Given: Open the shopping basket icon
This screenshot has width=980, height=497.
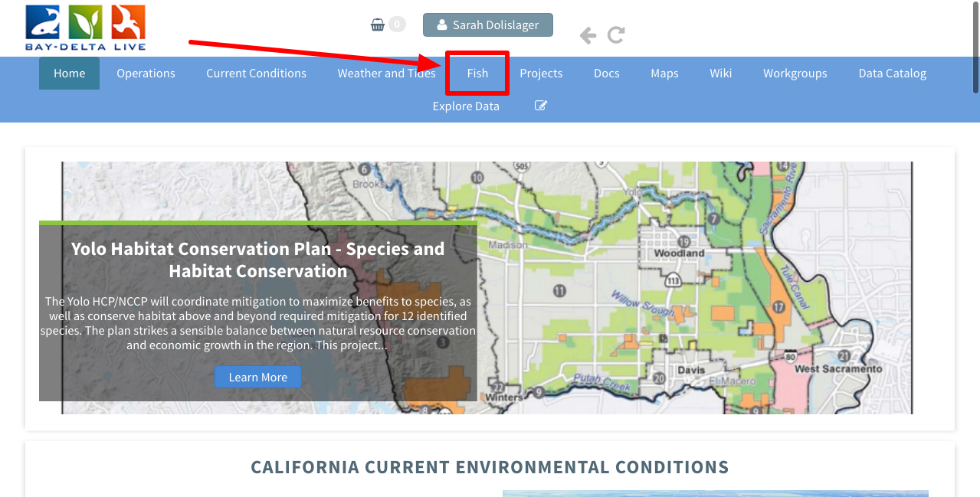Looking at the screenshot, I should click(x=378, y=25).
